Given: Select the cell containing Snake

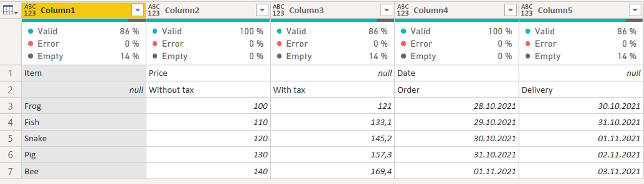Looking at the screenshot, I should 84,138.
